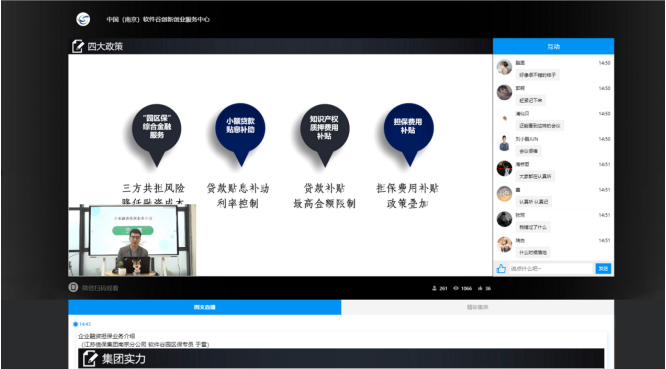The height and width of the screenshot is (369, 666).
Task: Hit the thumbs-up like icon in chat
Action: [501, 269]
